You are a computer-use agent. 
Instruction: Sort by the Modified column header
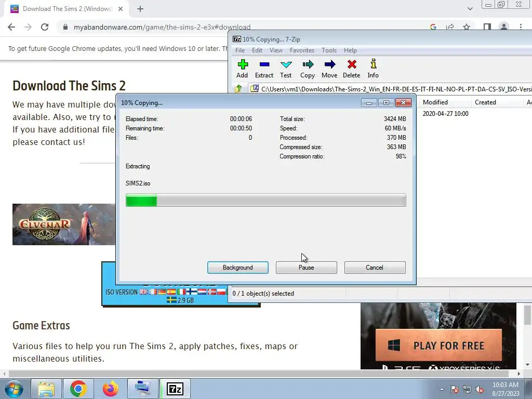[x=445, y=102]
